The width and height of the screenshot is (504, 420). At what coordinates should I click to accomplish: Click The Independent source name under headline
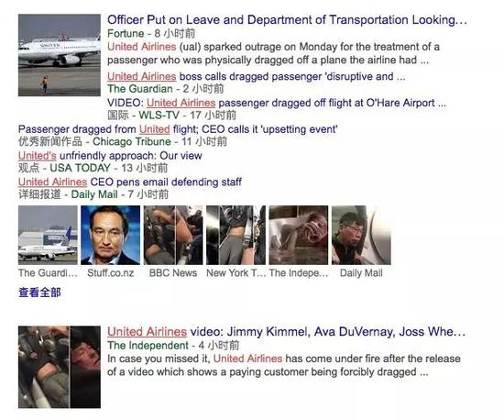(x=148, y=346)
